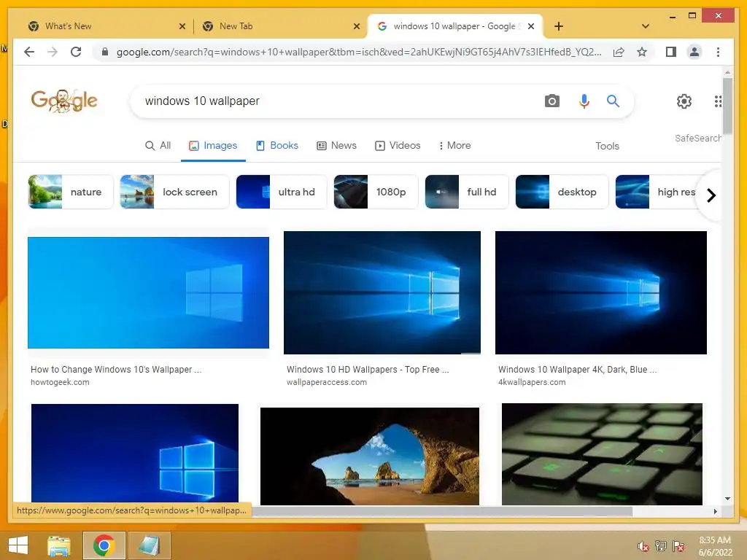This screenshot has height=560, width=747.
Task: Filter by desktop chip
Action: (562, 192)
